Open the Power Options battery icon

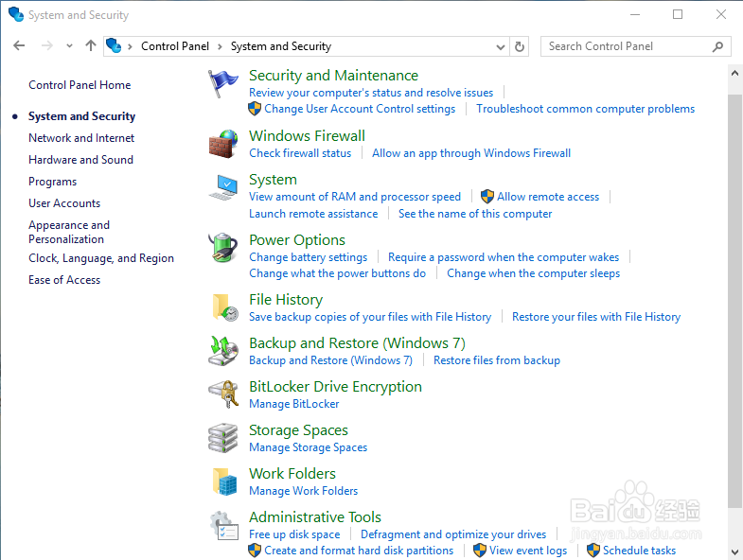(222, 248)
